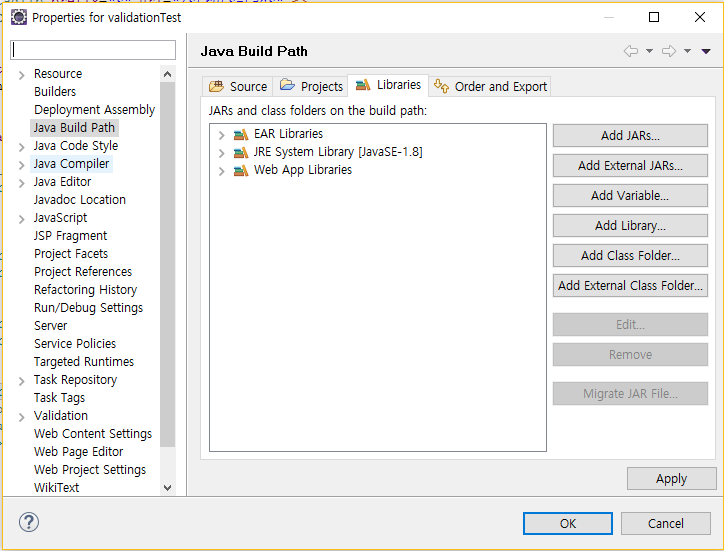
Task: Click the Projects tab folder icon
Action: 287,85
